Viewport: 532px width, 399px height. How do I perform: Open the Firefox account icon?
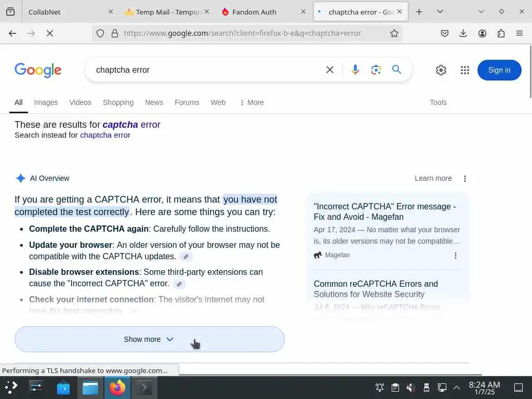click(482, 33)
